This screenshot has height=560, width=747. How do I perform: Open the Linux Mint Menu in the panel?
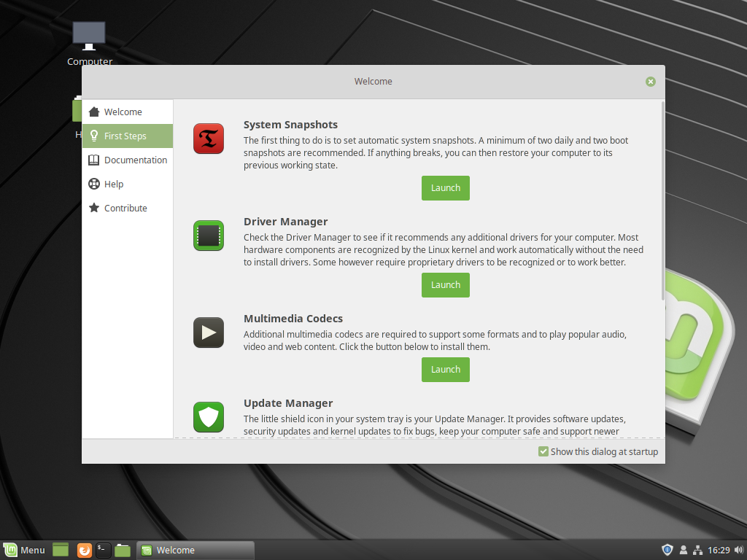[24, 550]
